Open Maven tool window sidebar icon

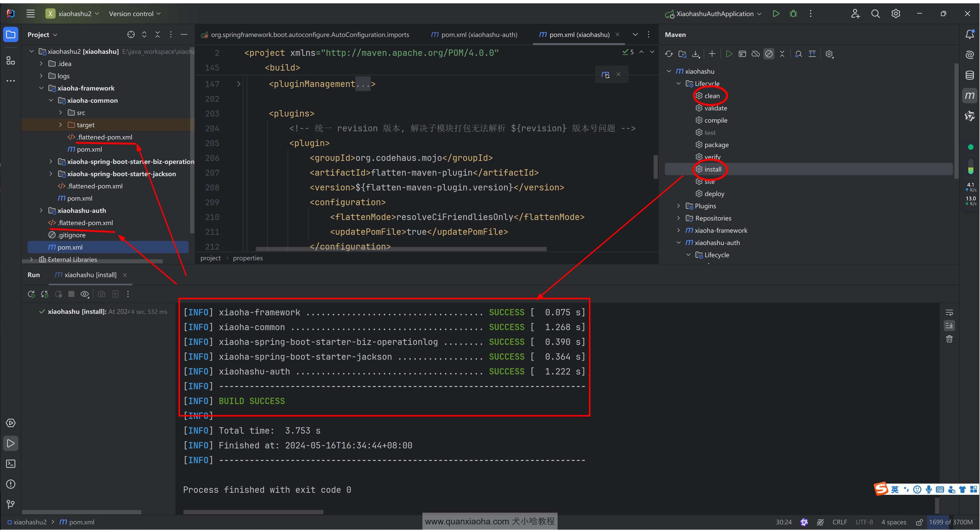click(x=969, y=96)
